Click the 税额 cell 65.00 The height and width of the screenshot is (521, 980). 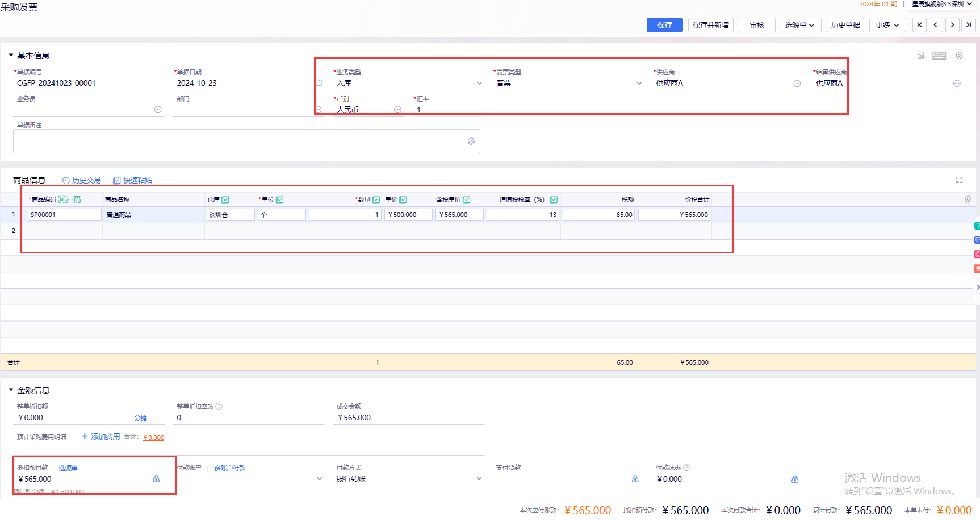pyautogui.click(x=598, y=215)
